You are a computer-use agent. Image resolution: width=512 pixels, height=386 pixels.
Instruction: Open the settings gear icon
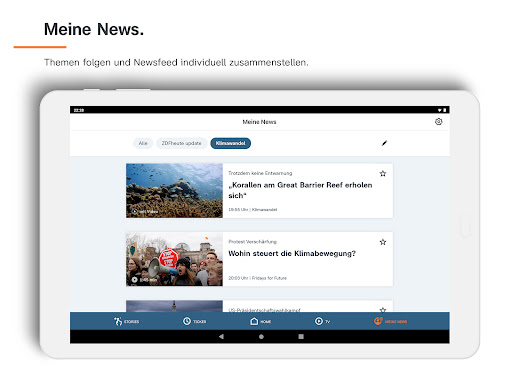(438, 122)
